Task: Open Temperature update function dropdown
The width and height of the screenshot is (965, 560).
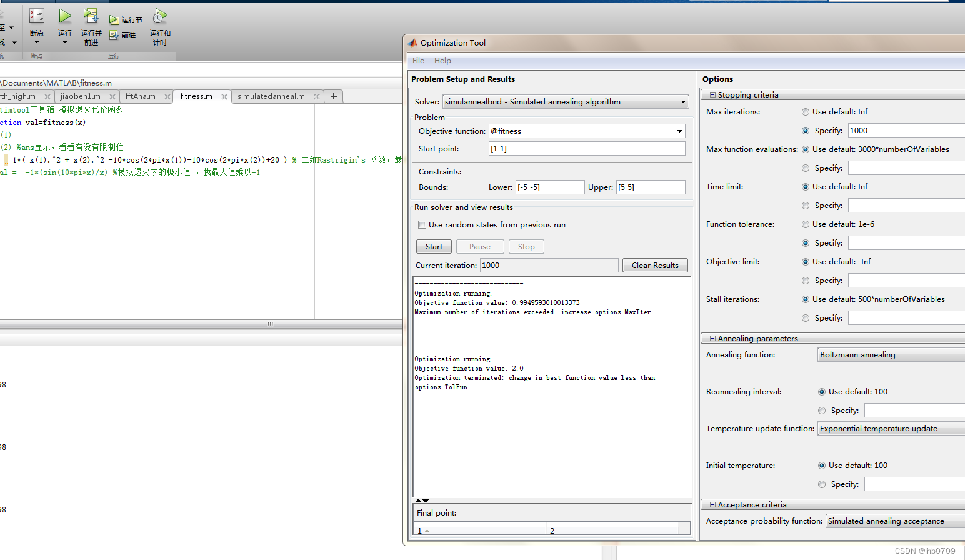Action: 891,429
